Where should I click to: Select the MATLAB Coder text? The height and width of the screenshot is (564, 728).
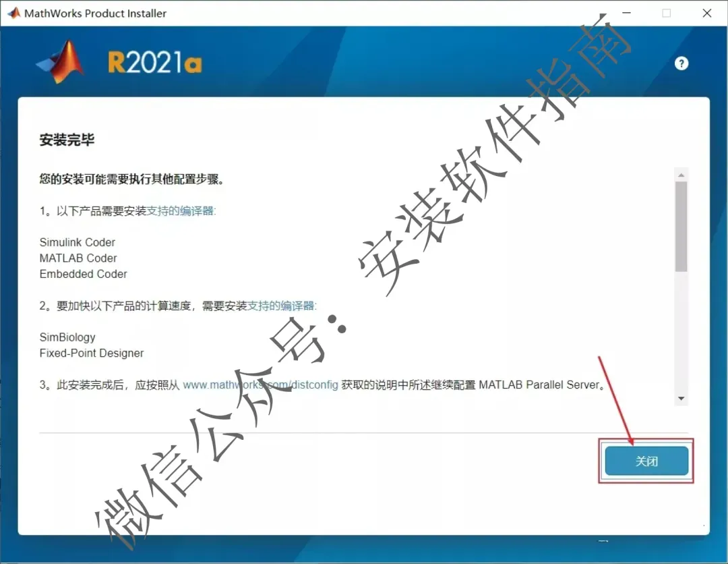(78, 258)
